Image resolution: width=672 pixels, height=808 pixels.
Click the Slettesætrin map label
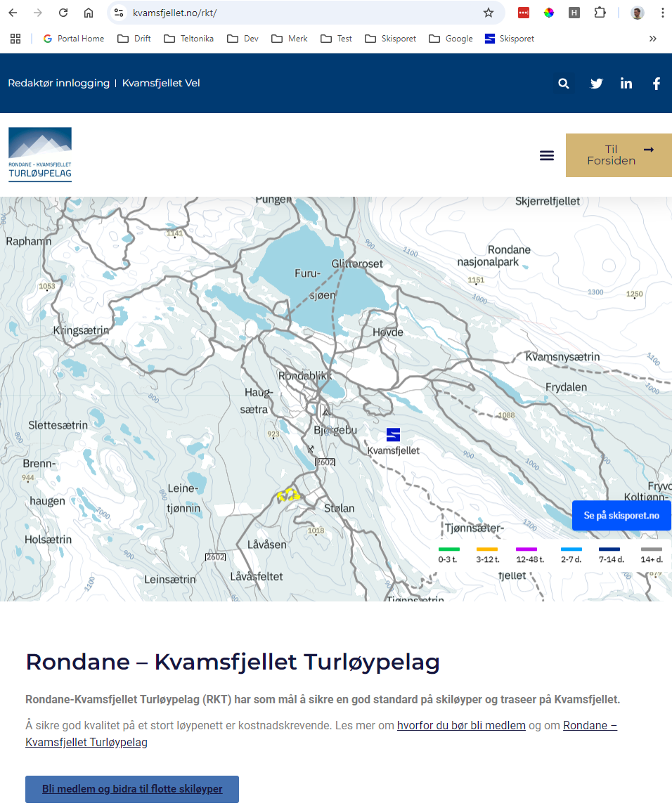point(58,425)
